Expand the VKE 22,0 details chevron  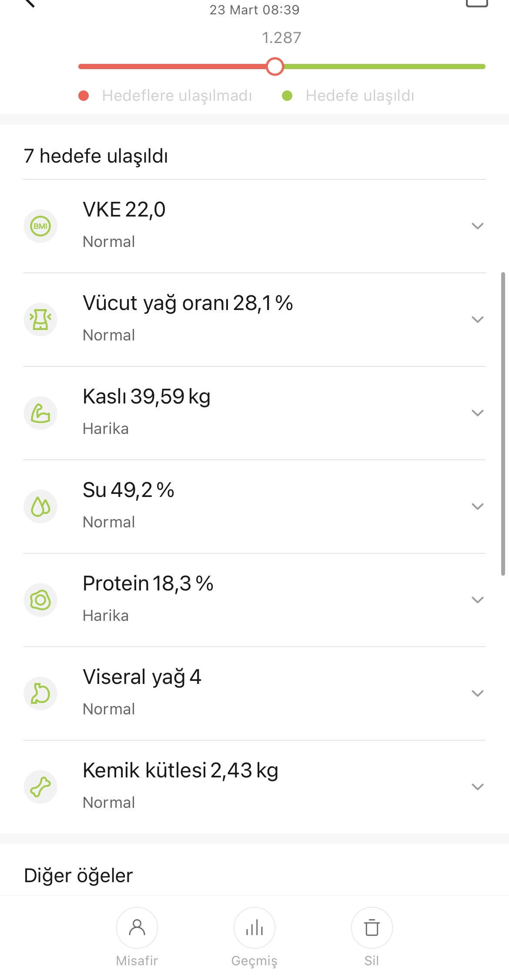click(x=477, y=226)
